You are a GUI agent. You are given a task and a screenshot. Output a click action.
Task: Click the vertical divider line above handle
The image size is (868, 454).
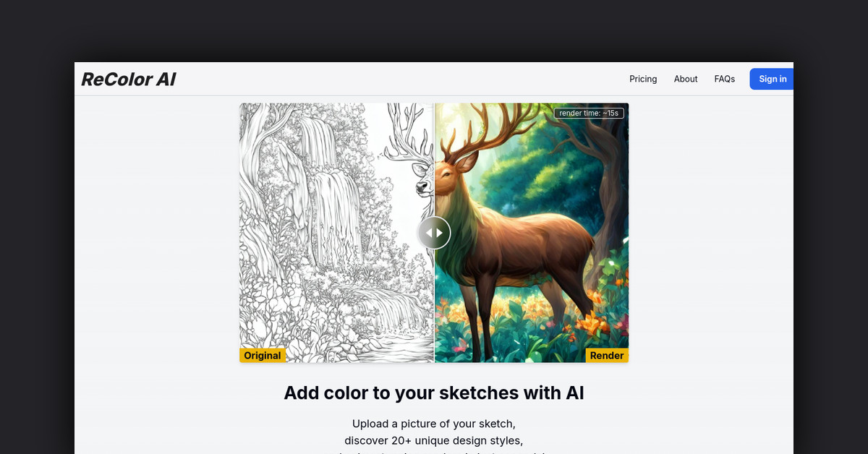[434, 159]
